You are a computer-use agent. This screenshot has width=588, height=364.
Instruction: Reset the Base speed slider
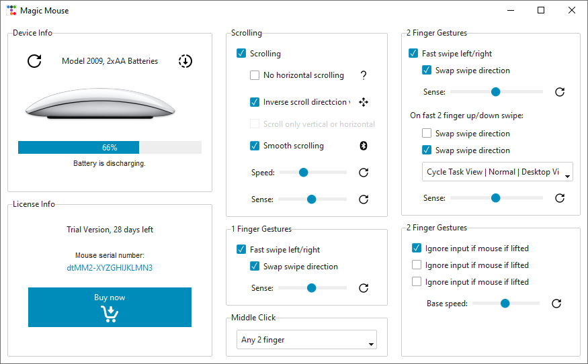pos(556,304)
